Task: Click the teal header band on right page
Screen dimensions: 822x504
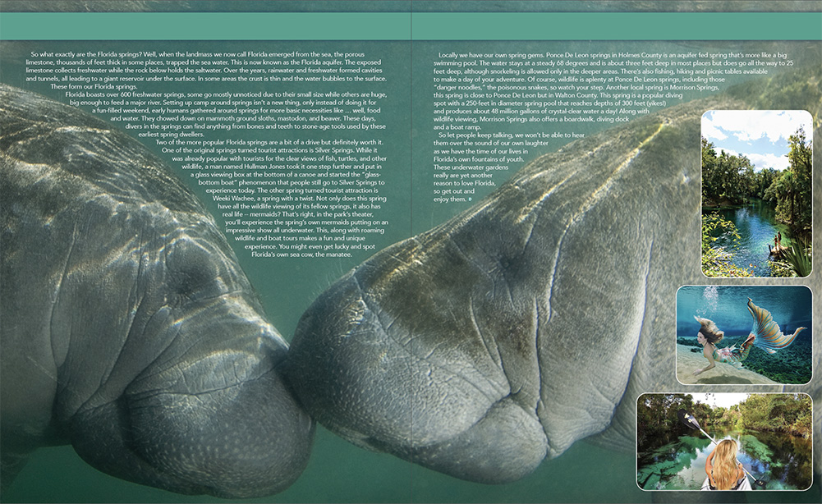Action: pos(616,26)
